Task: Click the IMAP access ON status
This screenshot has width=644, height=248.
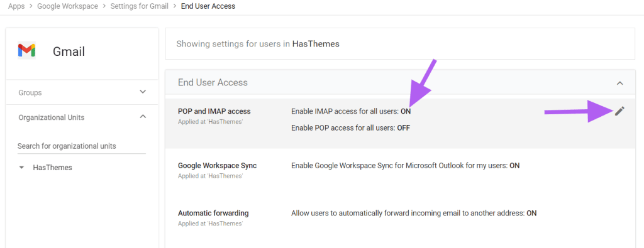Action: (406, 111)
